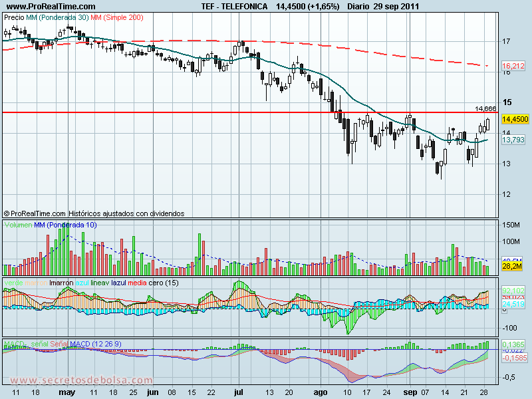Click the www.ProRealTime.com header text
This screenshot has width=532, height=399.
[51, 7]
